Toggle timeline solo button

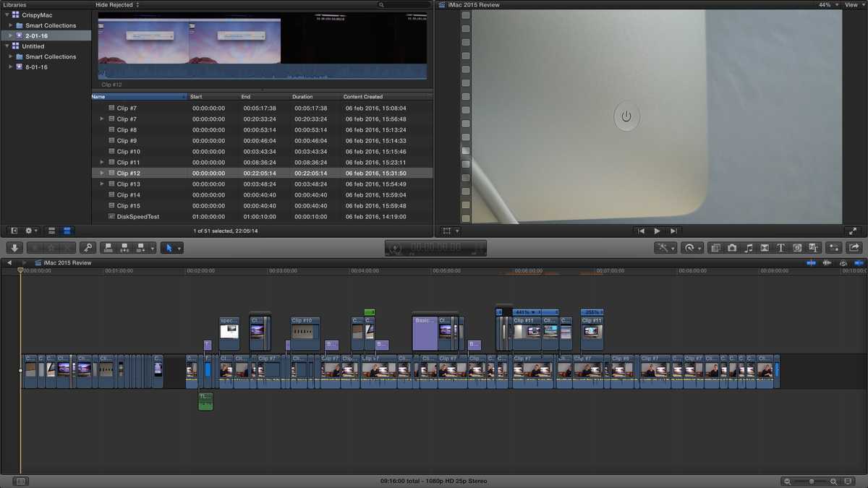[845, 262]
